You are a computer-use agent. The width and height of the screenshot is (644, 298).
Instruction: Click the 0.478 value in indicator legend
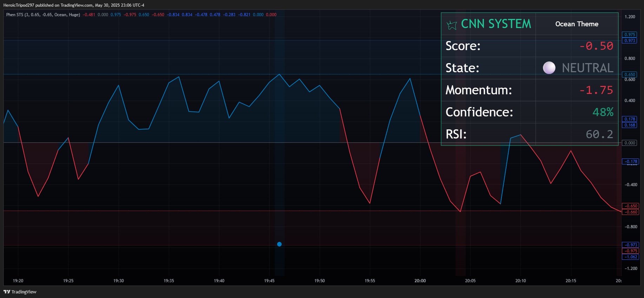[215, 15]
